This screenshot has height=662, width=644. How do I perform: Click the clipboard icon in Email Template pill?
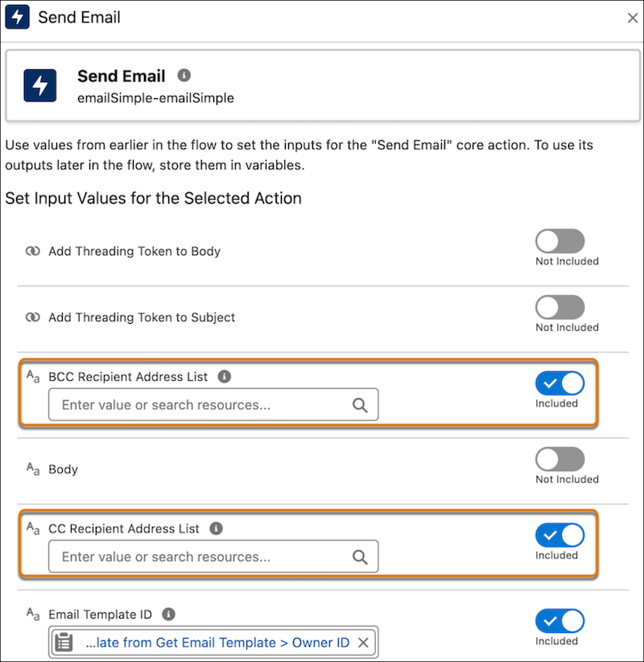coord(63,643)
